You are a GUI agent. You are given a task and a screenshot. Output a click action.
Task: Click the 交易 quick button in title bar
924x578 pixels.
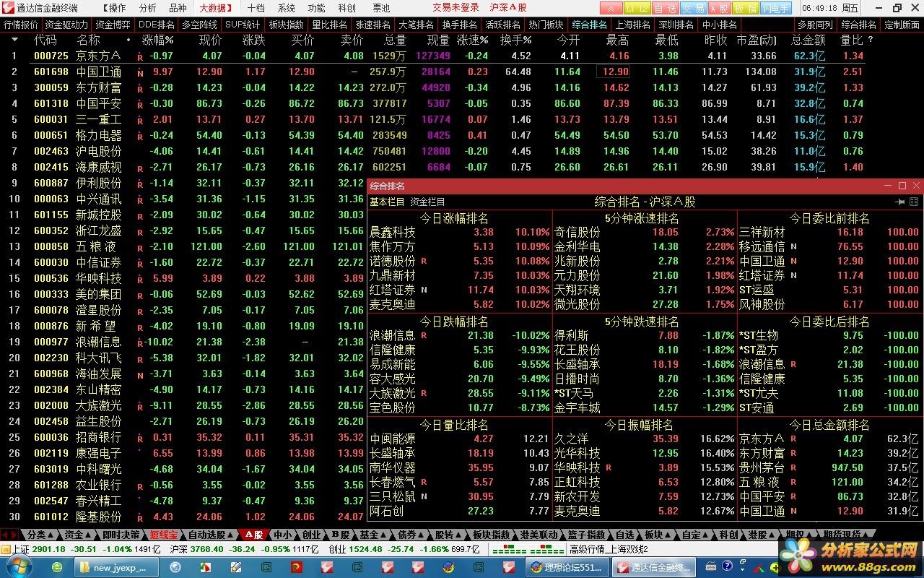point(693,8)
